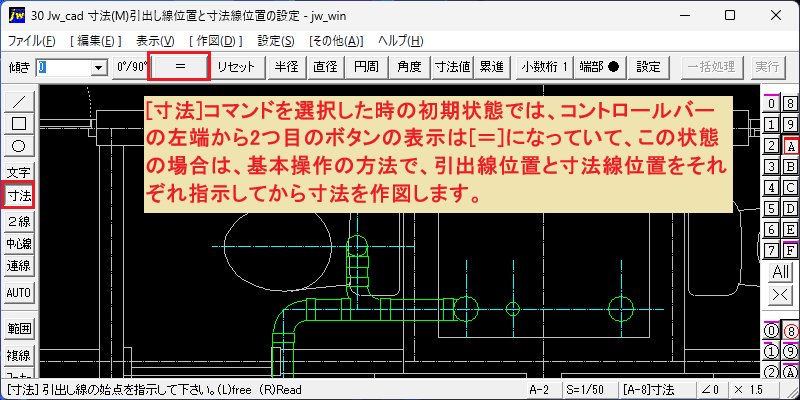Toggle layer 1 in layer bar
The width and height of the screenshot is (800, 400).
coord(772,124)
